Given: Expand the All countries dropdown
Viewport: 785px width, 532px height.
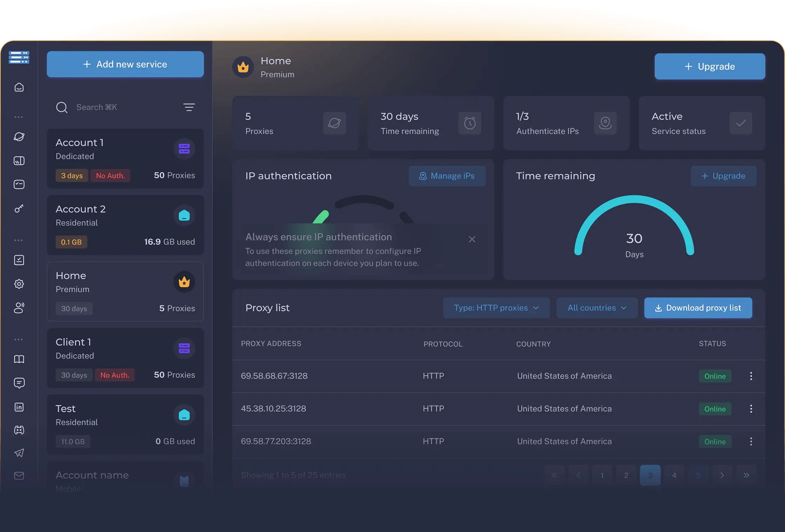Looking at the screenshot, I should coord(597,308).
